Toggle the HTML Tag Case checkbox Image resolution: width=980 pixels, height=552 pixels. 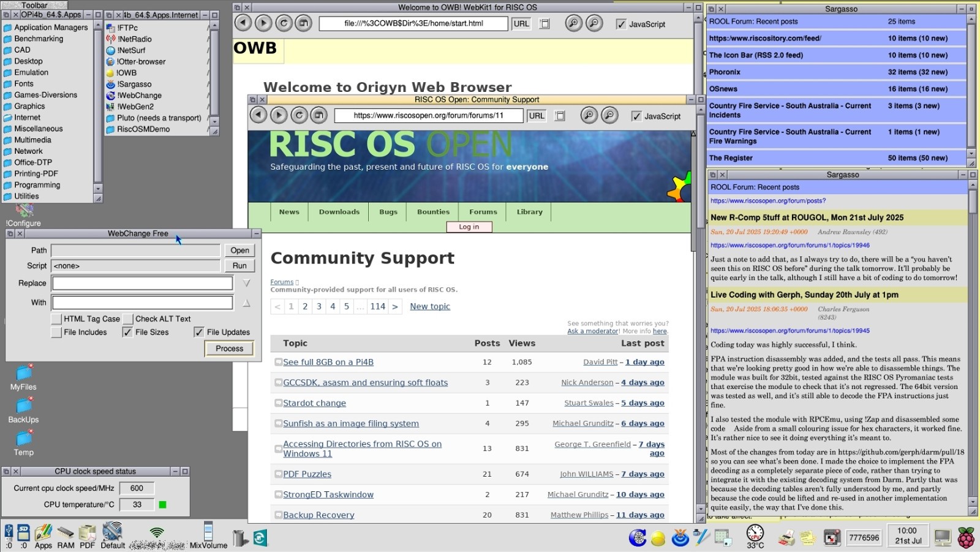[x=56, y=319]
